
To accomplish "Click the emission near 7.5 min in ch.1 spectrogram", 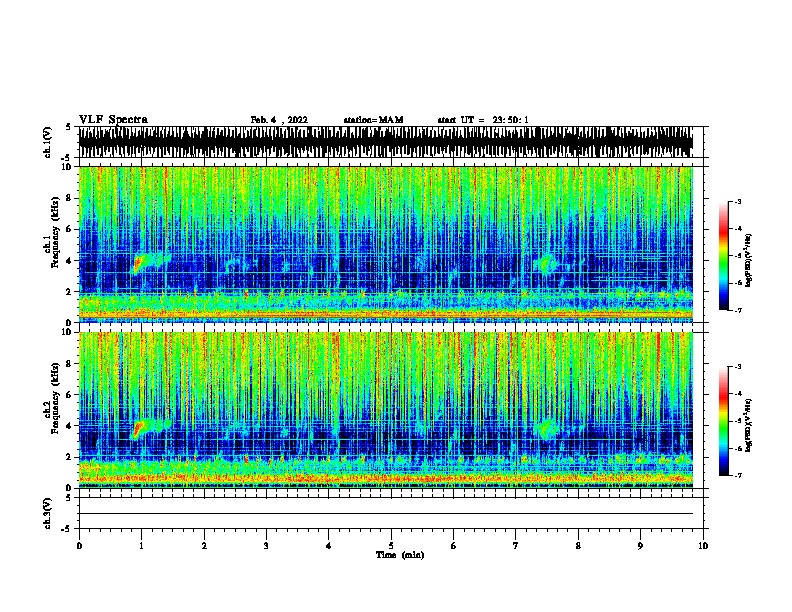I will tap(547, 264).
